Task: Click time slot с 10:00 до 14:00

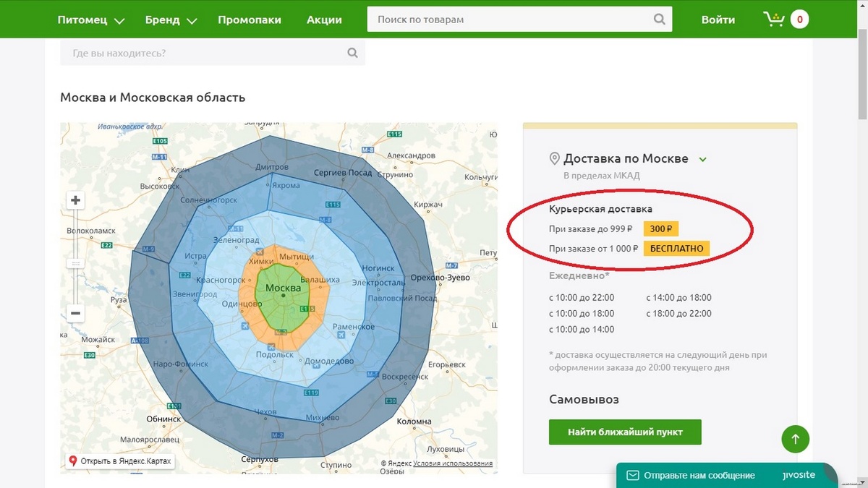Action: (582, 329)
